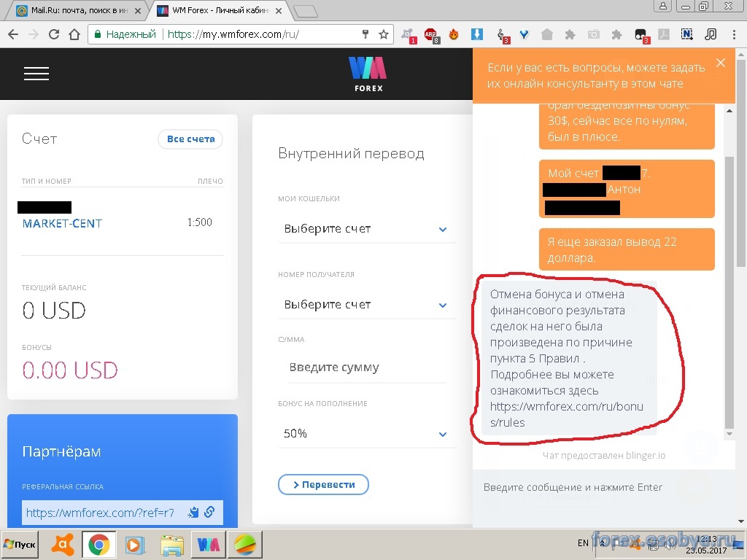Screen dimensions: 747x560
Task: Click the chat scrollbar up arrow
Action: 729,111
